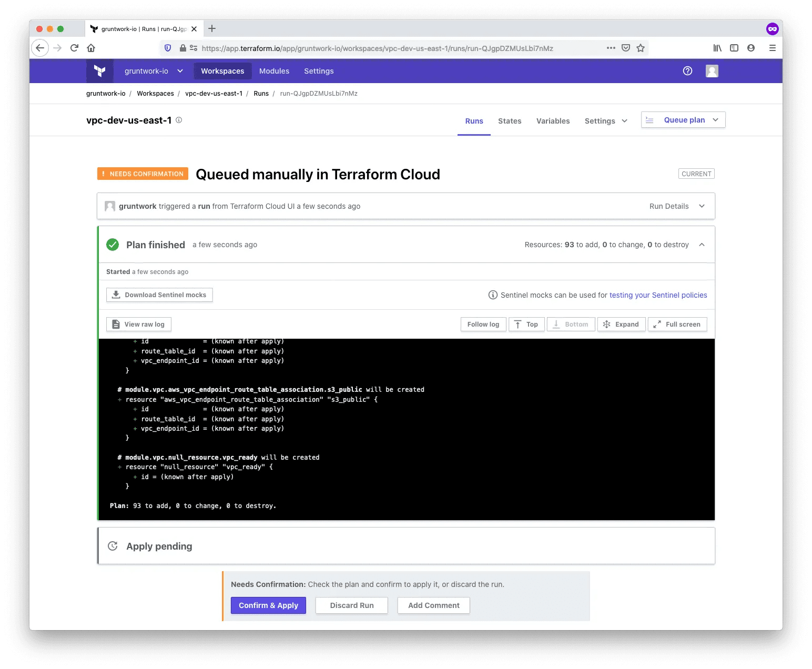The width and height of the screenshot is (812, 669).
Task: Open Workspaces in the top navigation
Action: coord(222,71)
